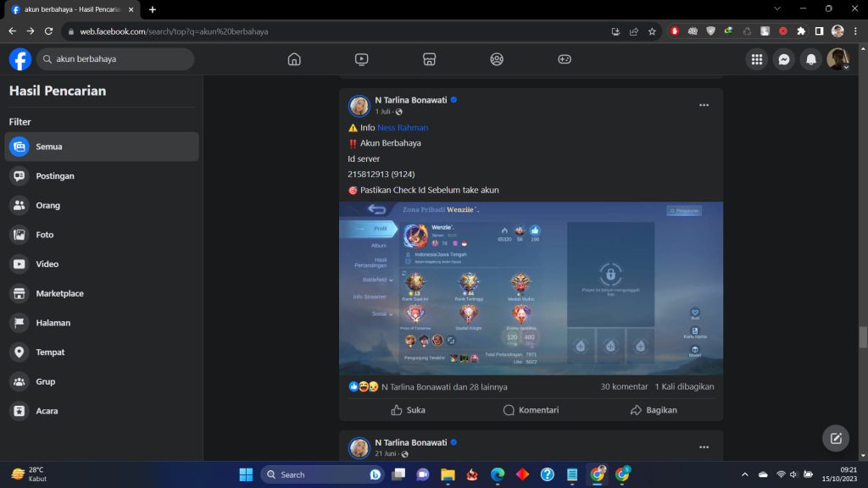Show hidden system tray icons

click(x=744, y=474)
